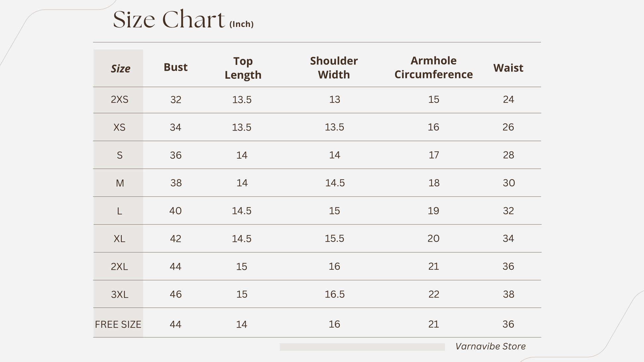Select the Waist value for FREE SIZE
The image size is (644, 362).
[508, 324]
